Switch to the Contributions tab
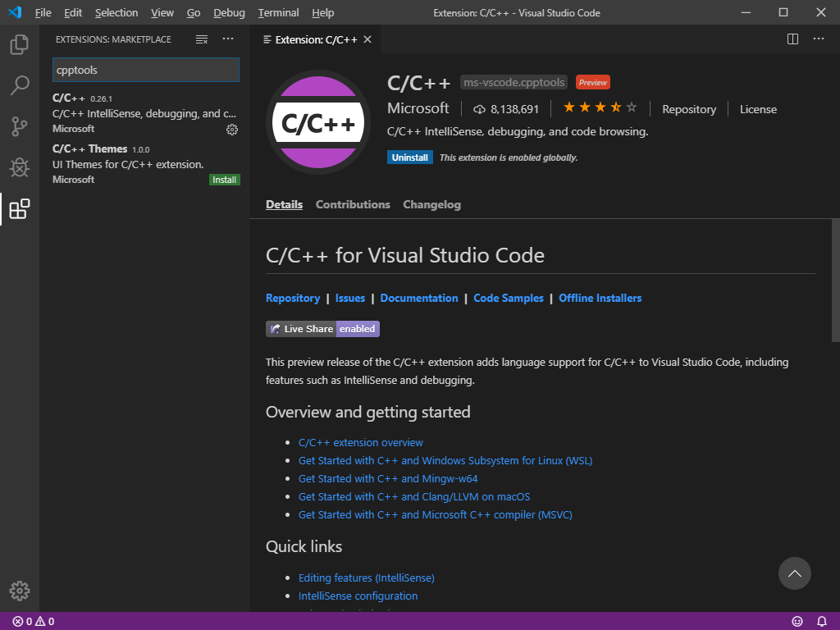 point(353,204)
